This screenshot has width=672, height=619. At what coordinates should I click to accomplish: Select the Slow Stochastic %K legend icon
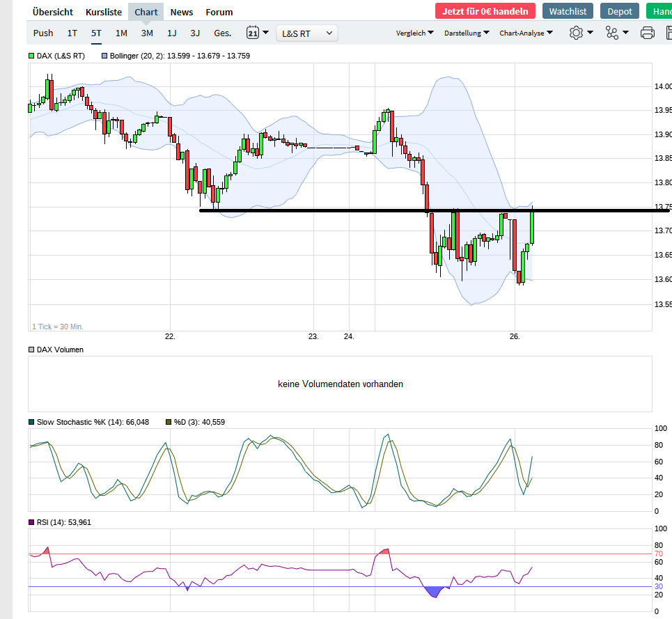coord(31,421)
